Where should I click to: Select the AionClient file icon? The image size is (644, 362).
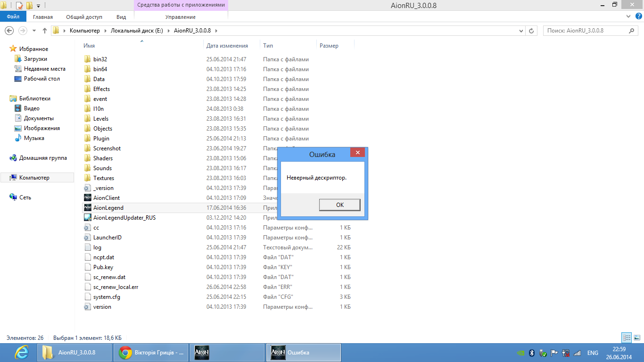[x=87, y=198]
